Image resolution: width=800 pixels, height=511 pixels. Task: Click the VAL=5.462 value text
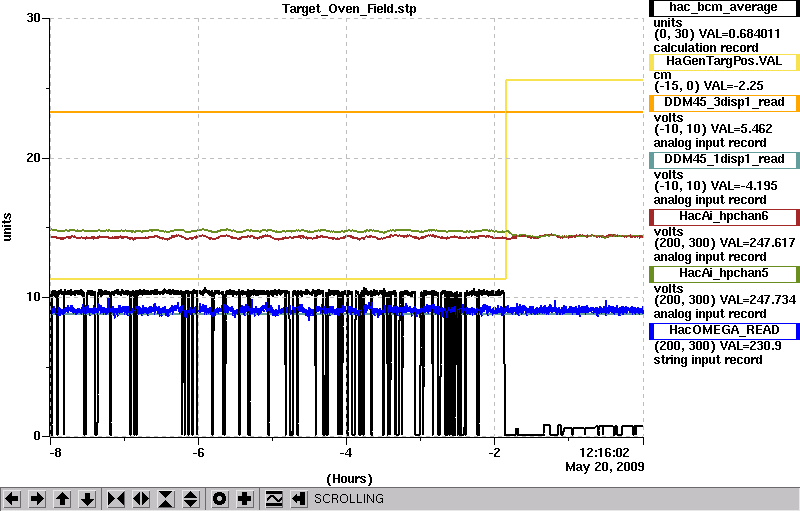[x=735, y=129]
